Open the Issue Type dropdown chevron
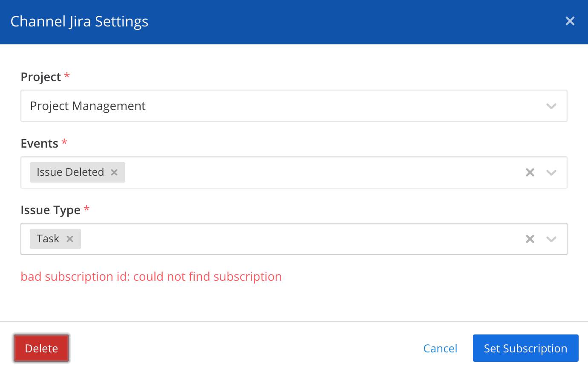 tap(551, 239)
